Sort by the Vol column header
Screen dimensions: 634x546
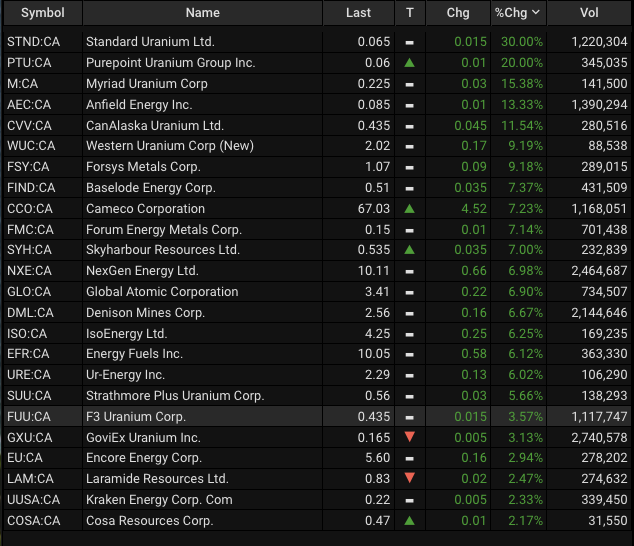click(589, 13)
